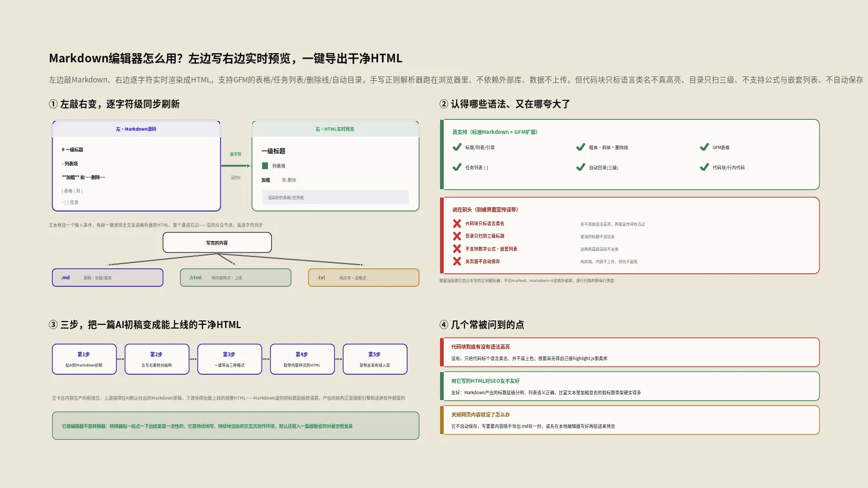Click the '| 表格 | 列 |' source line
This screenshot has height=488, width=868.
point(72,191)
